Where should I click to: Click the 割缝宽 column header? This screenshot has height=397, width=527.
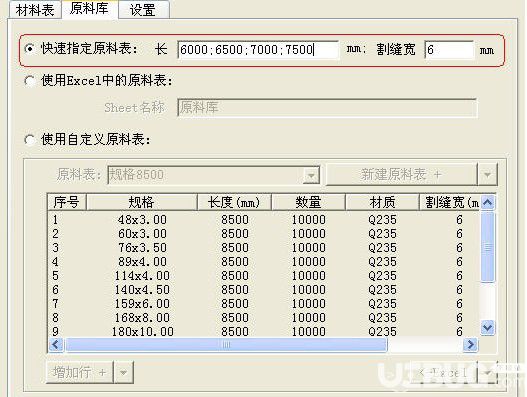(450, 202)
